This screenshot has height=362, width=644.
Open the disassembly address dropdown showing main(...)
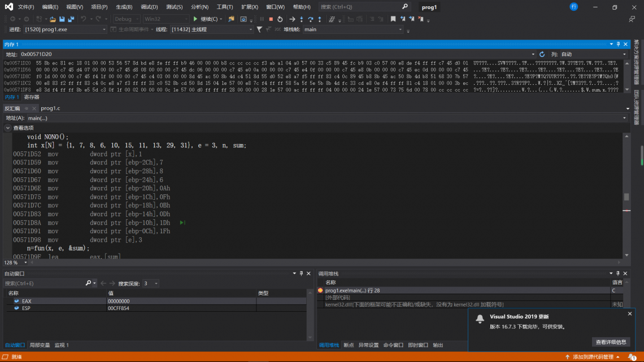tap(327, 118)
